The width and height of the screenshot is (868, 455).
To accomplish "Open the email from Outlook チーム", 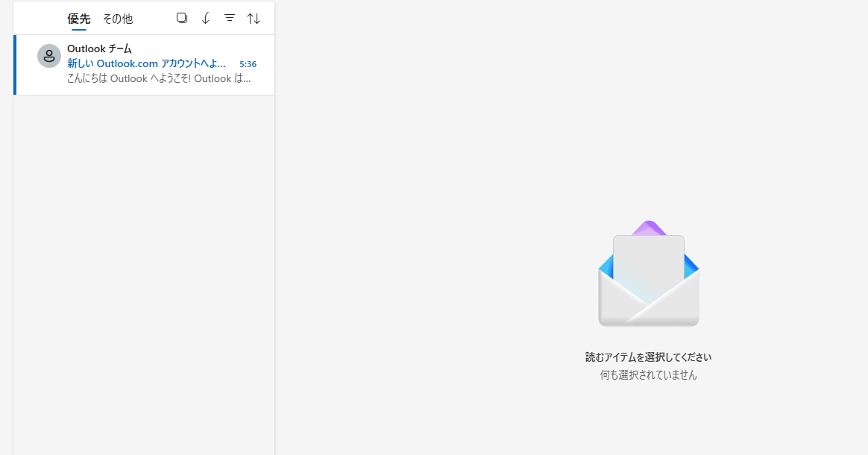I will pos(144,65).
